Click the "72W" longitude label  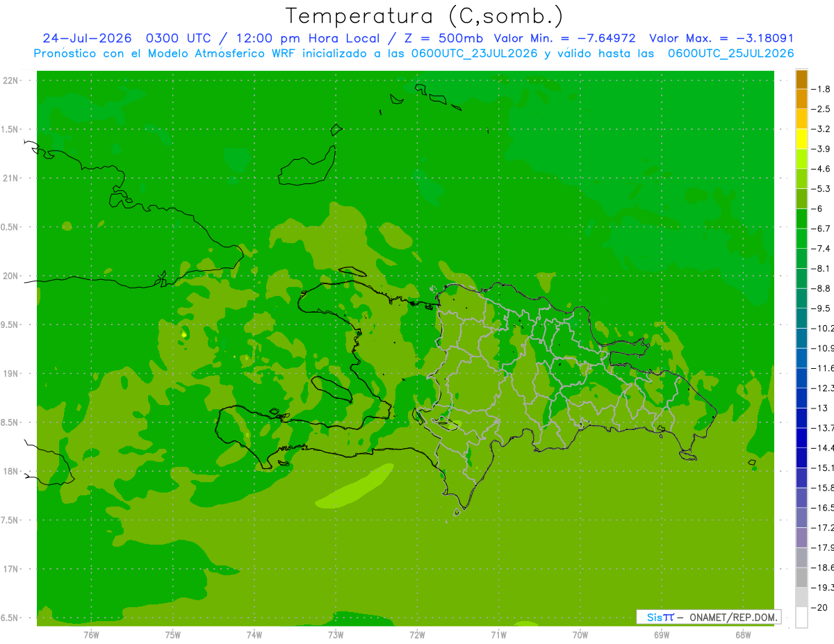[417, 634]
